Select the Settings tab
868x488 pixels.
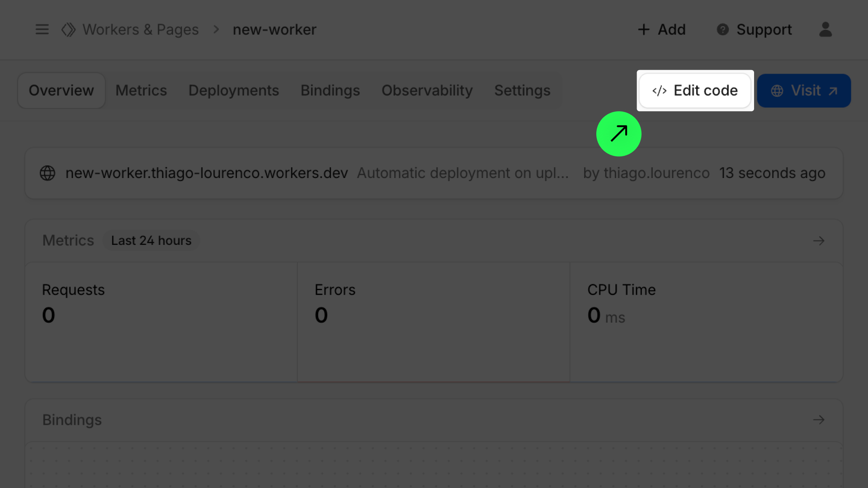click(522, 90)
